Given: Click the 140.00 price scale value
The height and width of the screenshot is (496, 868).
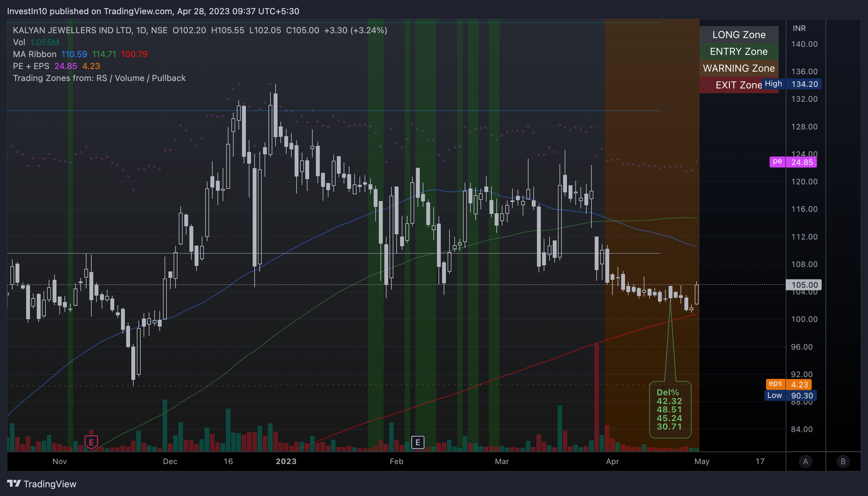Looking at the screenshot, I should pos(804,44).
